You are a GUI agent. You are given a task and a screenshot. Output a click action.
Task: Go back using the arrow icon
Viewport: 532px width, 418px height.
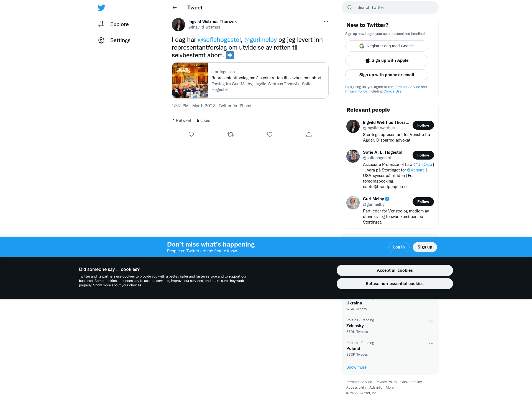coord(175,7)
